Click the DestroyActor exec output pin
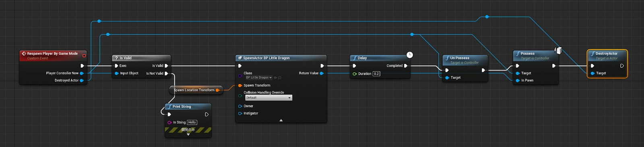The image size is (644, 147). [x=622, y=66]
